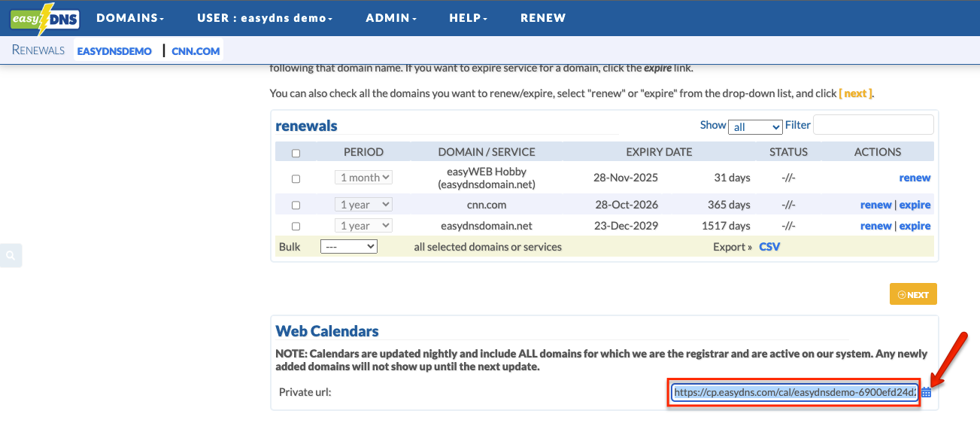Export renewals via the CSV link

tap(769, 247)
